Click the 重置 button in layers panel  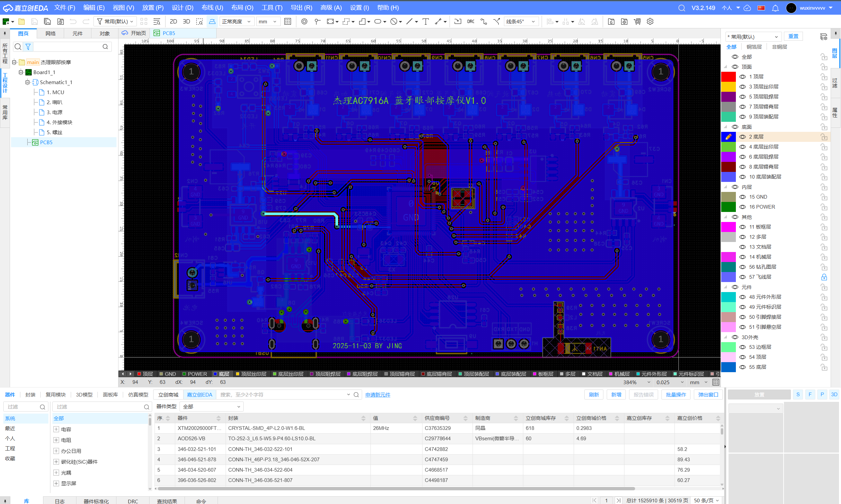pyautogui.click(x=793, y=36)
